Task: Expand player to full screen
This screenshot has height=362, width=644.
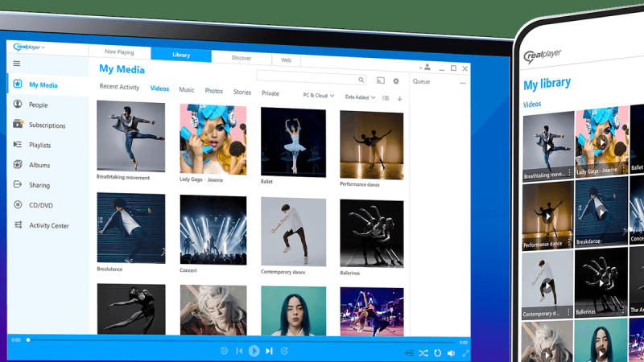Action: coord(466,353)
